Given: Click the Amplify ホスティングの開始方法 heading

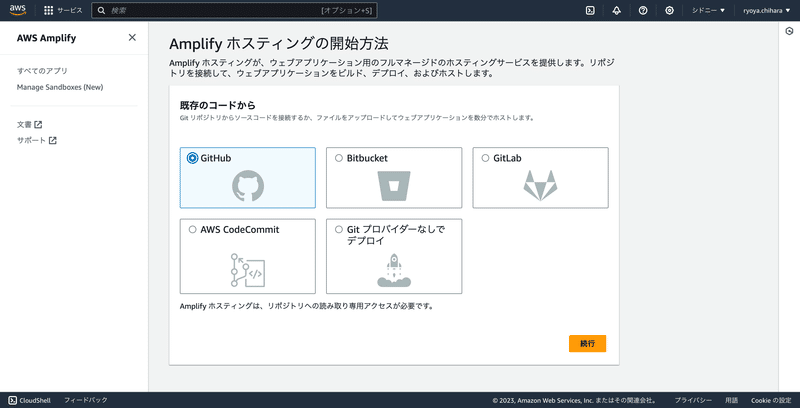Looking at the screenshot, I should click(x=279, y=44).
